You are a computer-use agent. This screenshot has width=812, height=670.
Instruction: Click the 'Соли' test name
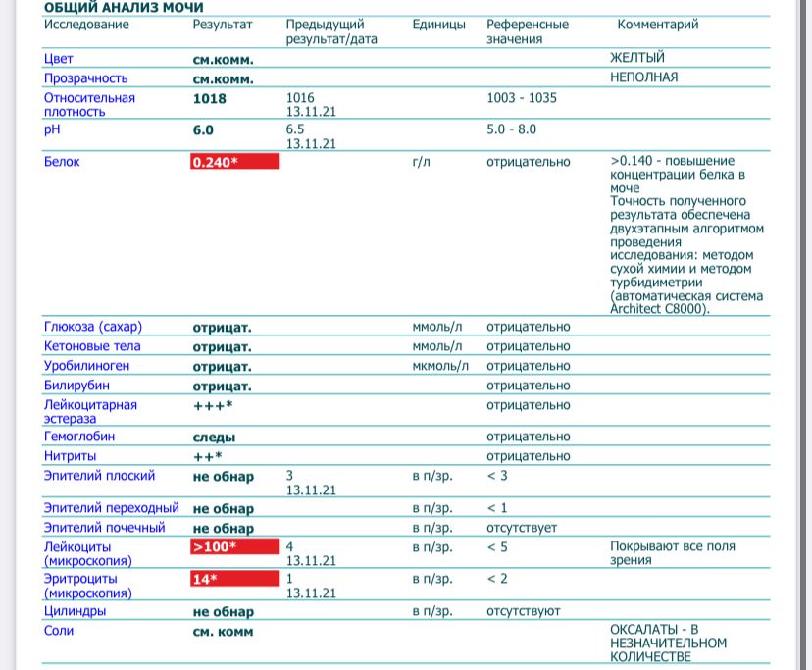click(59, 631)
